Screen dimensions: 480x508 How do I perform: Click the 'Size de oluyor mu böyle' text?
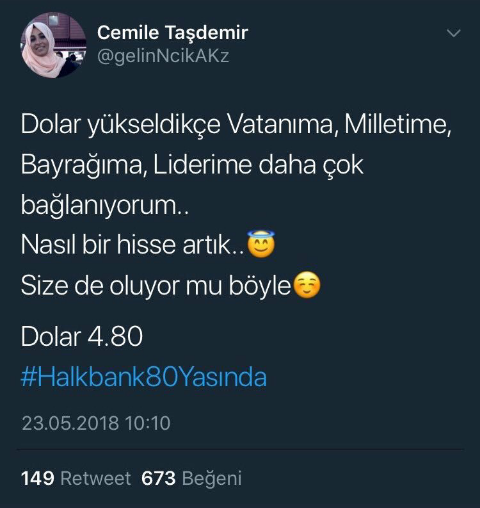click(156, 286)
